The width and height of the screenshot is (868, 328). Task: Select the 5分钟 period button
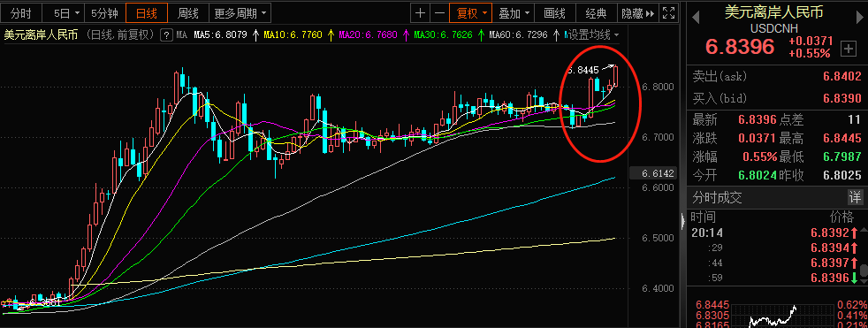click(x=105, y=12)
